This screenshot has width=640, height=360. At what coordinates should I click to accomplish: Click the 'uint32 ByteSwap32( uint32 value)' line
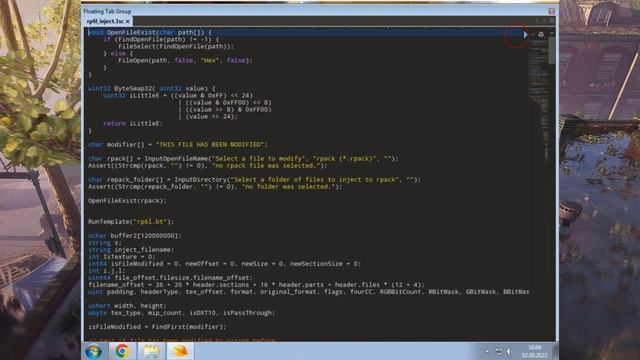(151, 88)
